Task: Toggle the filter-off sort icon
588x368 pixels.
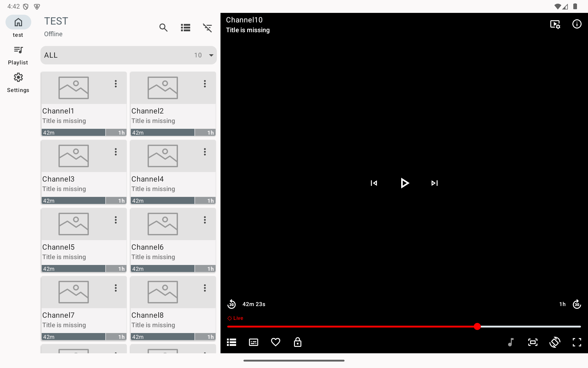Action: coord(208,28)
